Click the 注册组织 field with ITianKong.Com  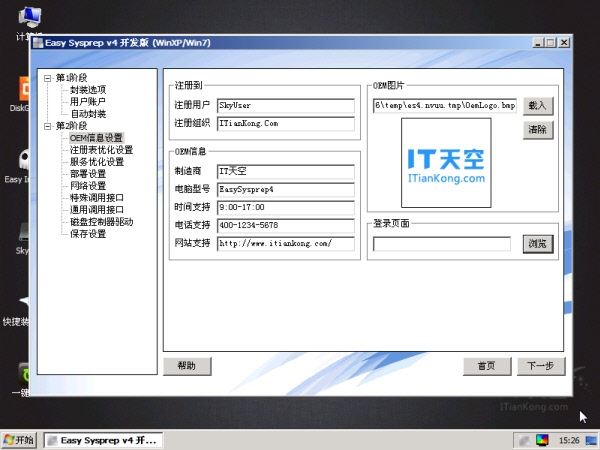pos(286,124)
